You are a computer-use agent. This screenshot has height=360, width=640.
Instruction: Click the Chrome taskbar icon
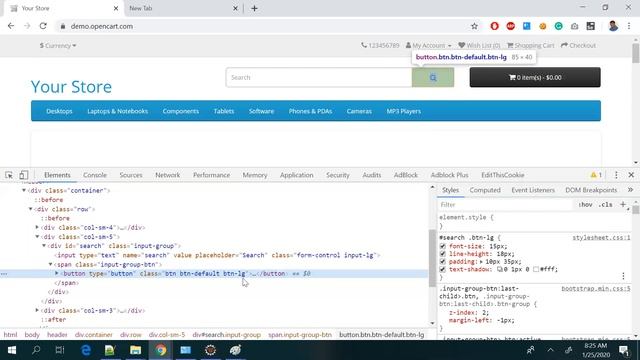pyautogui.click(x=160, y=350)
